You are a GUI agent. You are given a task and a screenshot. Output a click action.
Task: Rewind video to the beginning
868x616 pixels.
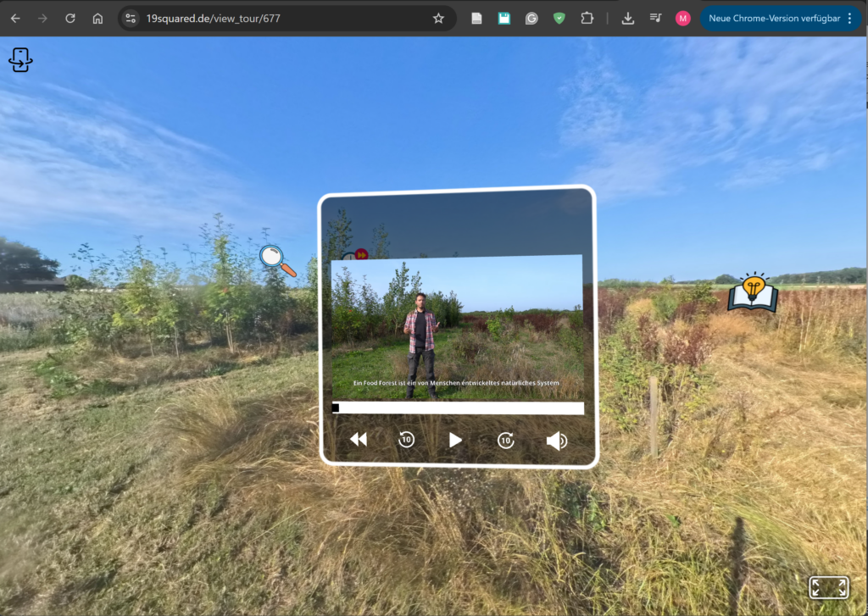pos(359,439)
